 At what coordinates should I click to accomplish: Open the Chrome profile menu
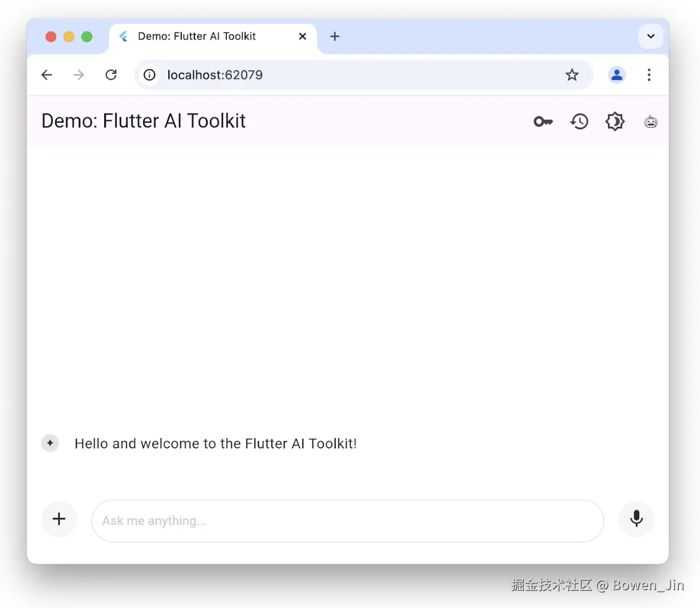tap(616, 75)
